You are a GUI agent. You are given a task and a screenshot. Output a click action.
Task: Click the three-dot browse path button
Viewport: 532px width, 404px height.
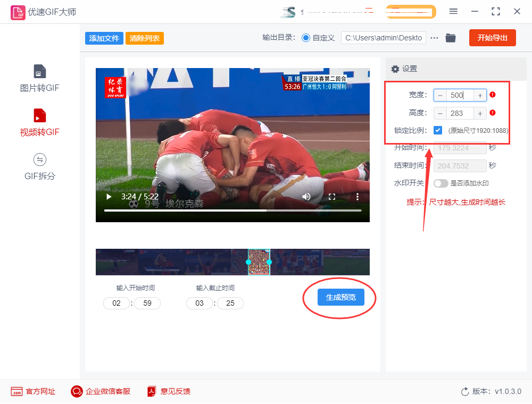(435, 38)
